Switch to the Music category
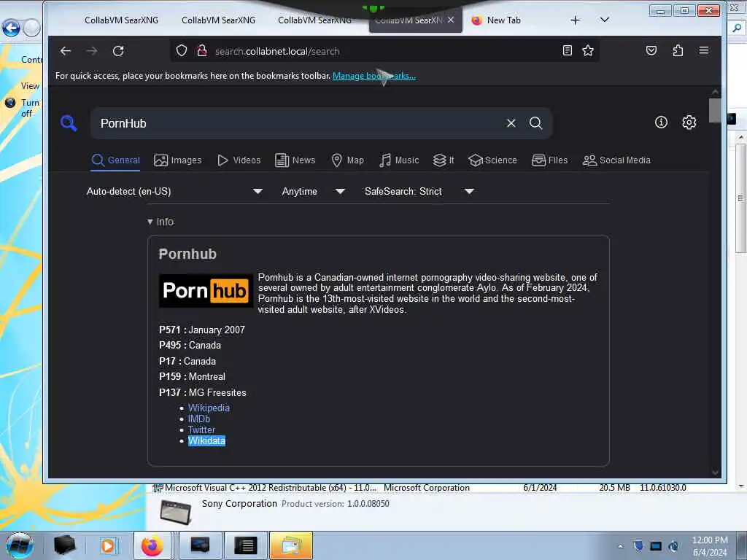 [x=399, y=160]
